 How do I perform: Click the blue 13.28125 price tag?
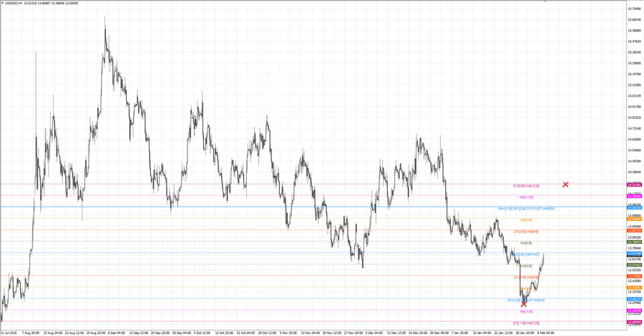point(635,300)
